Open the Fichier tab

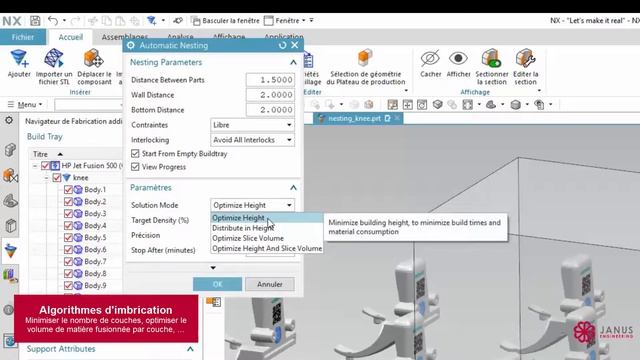pyautogui.click(x=23, y=37)
